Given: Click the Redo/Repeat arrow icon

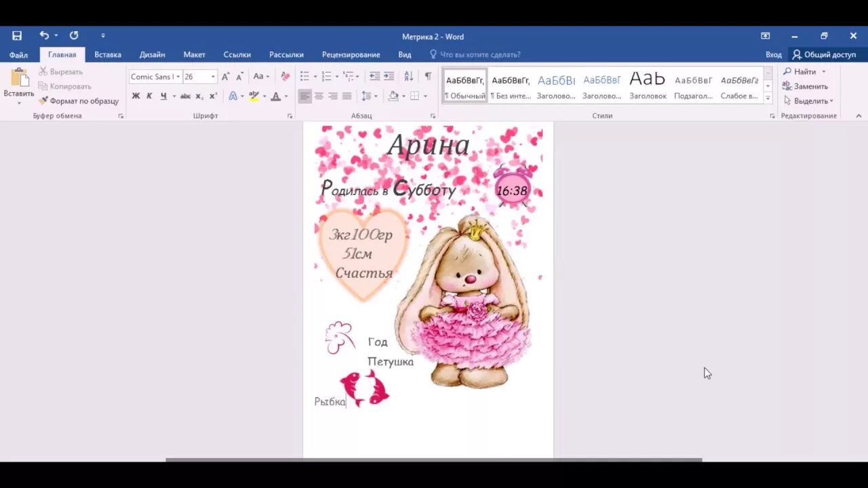Looking at the screenshot, I should pyautogui.click(x=74, y=36).
